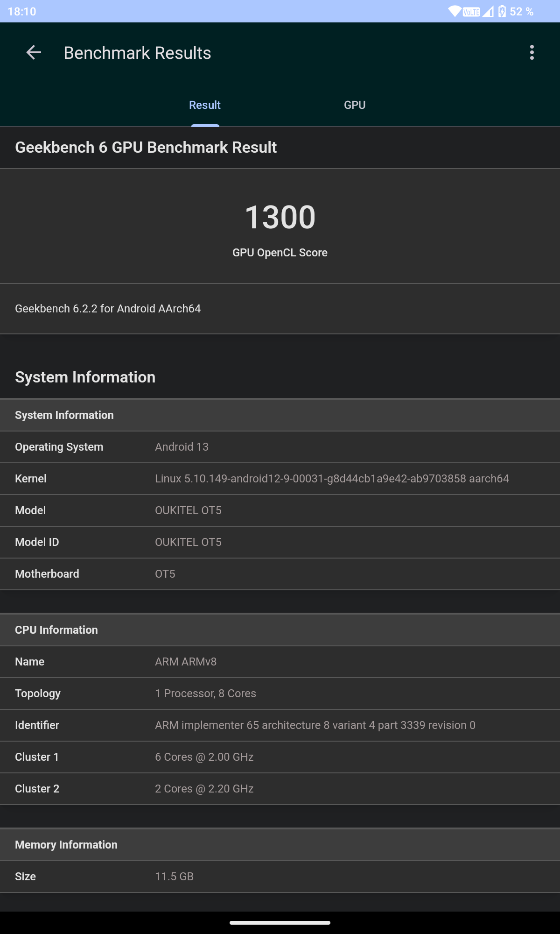
Task: Tap the Kernel version row
Action: pos(280,479)
